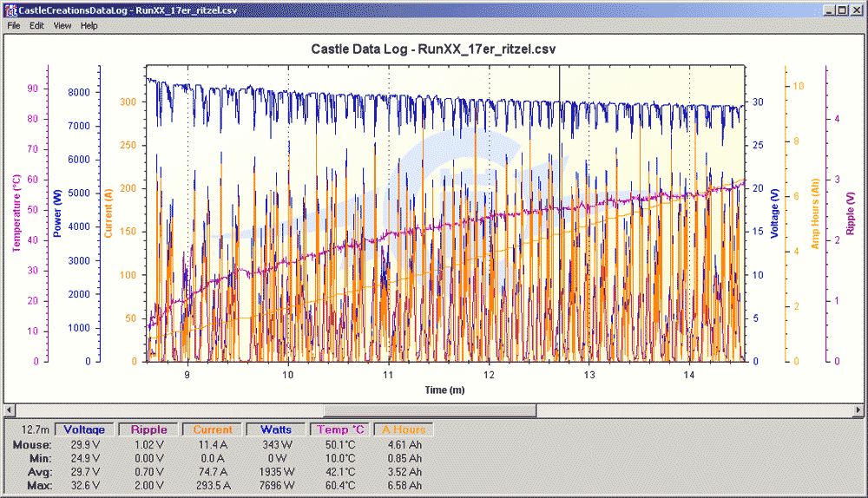Toggle the Current series button
This screenshot has width=868, height=498.
(213, 429)
